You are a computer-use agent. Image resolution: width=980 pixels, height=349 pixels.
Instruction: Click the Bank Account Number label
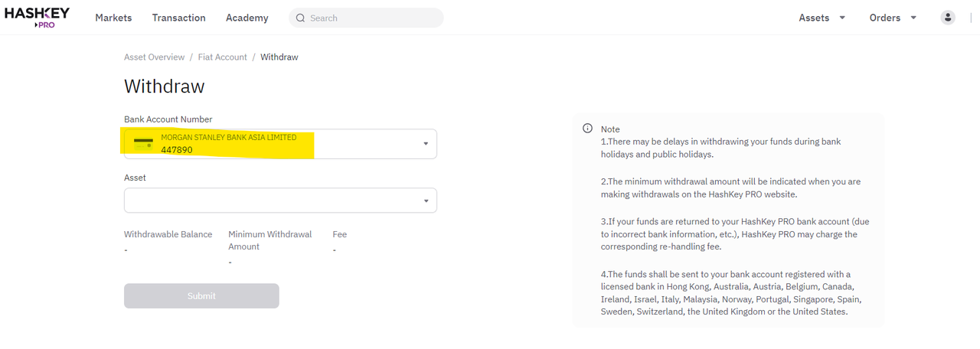(168, 119)
